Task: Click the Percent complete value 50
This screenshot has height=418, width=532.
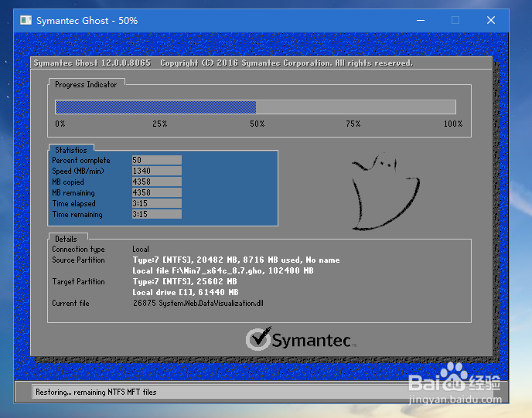Action: pos(157,160)
